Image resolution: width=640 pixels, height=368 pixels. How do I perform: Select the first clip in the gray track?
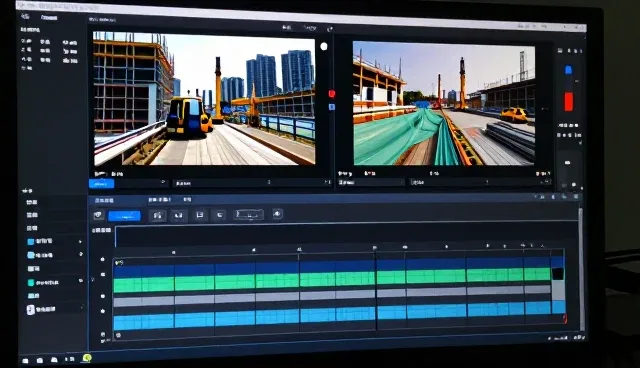[144, 302]
